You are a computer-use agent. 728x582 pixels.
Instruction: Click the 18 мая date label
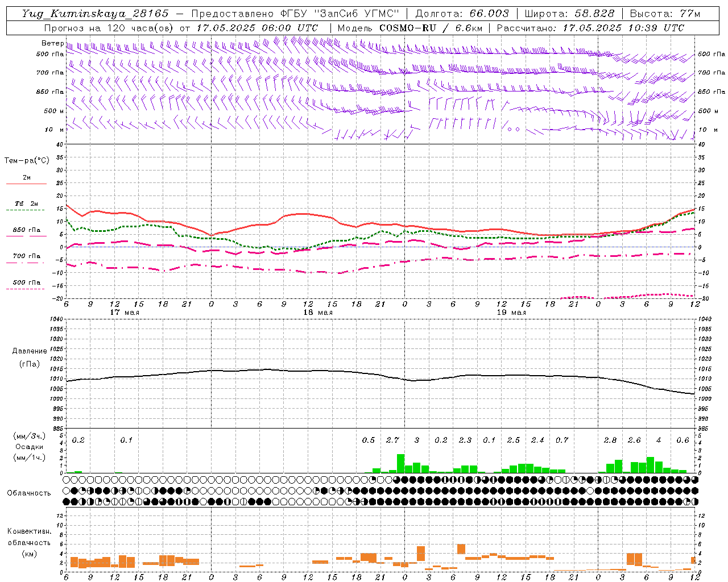point(318,313)
